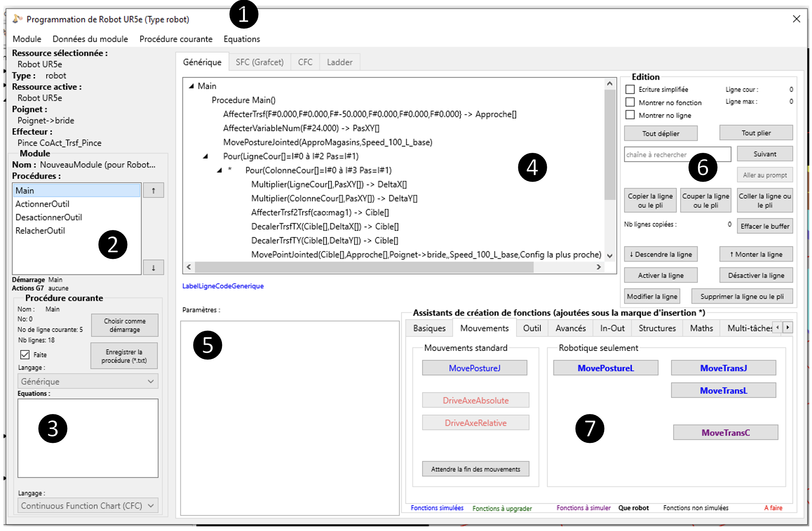812x531 pixels.
Task: Open the Données du module menu
Action: (90, 39)
